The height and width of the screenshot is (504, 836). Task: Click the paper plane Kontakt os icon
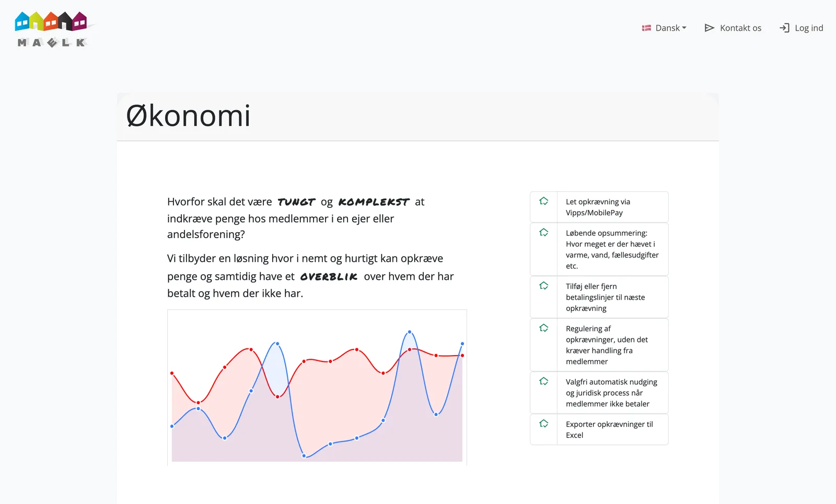point(709,28)
